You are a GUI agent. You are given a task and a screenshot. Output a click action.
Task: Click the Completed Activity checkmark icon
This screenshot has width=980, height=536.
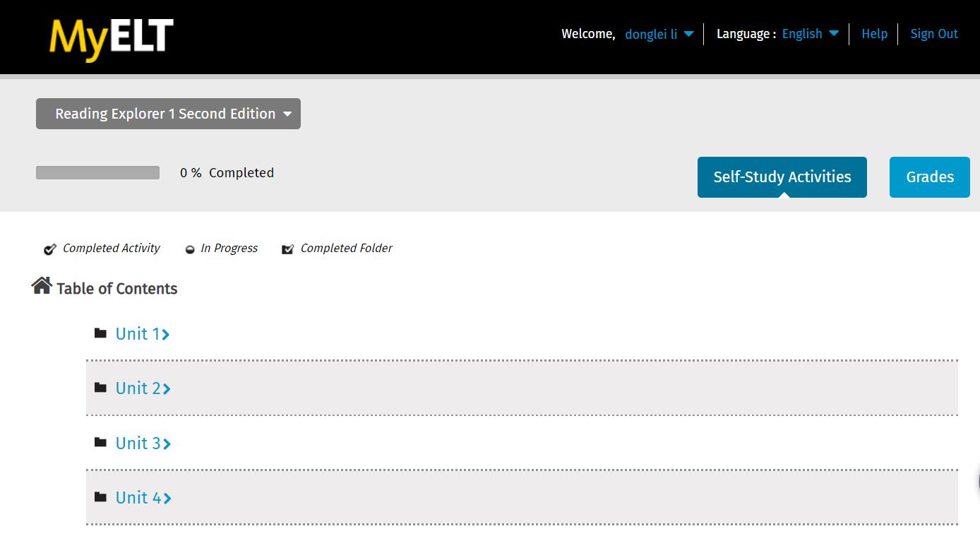point(50,249)
